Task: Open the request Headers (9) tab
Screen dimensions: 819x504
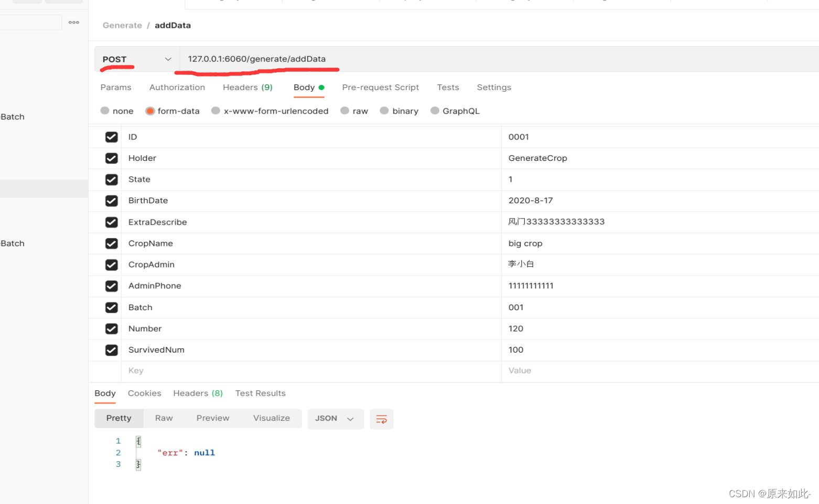Action: point(247,87)
